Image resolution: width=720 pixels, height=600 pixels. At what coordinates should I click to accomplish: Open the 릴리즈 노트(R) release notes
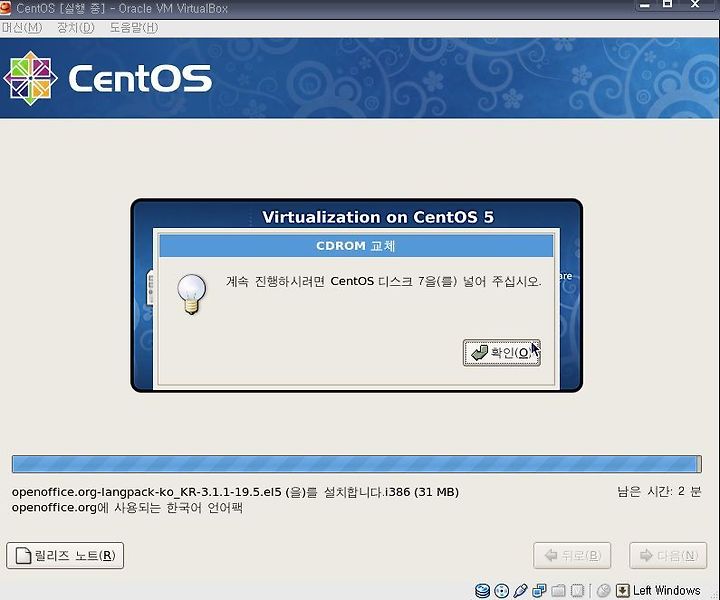65,555
